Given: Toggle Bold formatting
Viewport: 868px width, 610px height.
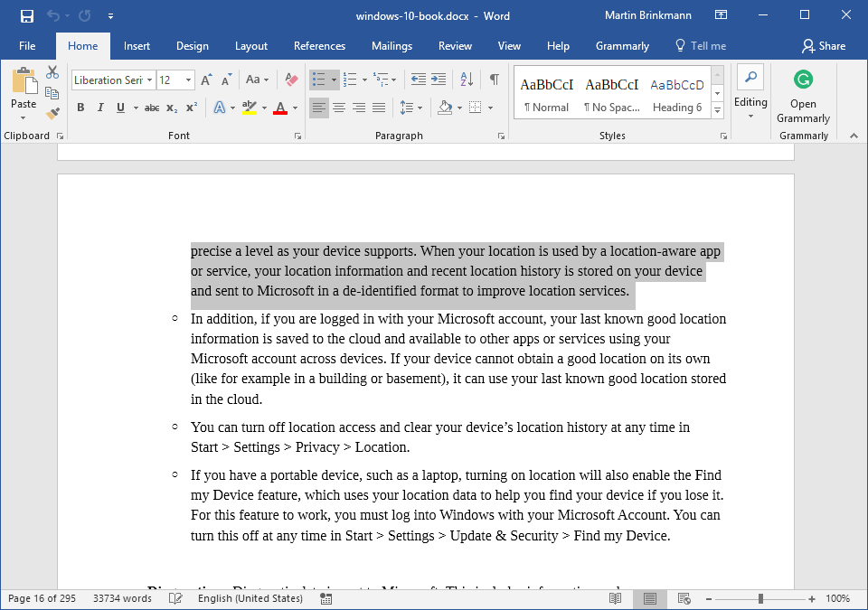Looking at the screenshot, I should point(80,108).
